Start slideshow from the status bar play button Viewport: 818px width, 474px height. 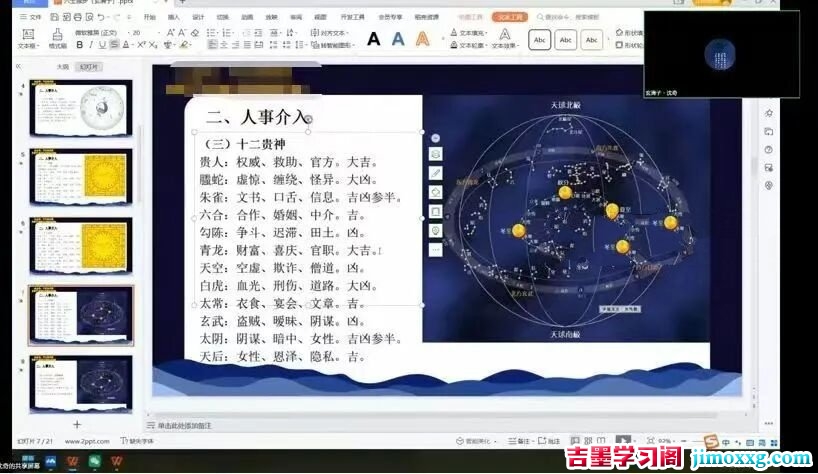623,441
